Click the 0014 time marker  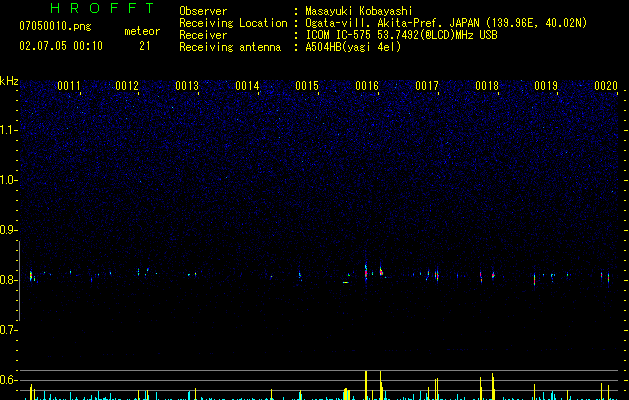pyautogui.click(x=247, y=86)
